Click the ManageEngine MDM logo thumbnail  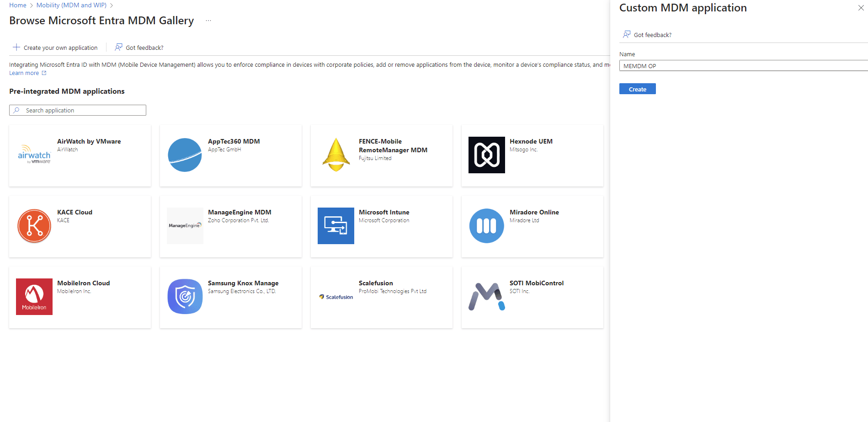point(185,226)
